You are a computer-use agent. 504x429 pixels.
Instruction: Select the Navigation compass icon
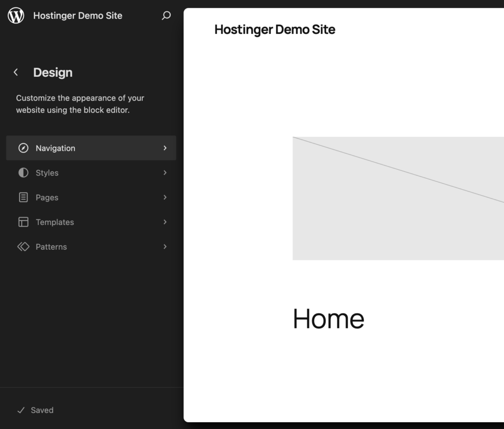[23, 148]
